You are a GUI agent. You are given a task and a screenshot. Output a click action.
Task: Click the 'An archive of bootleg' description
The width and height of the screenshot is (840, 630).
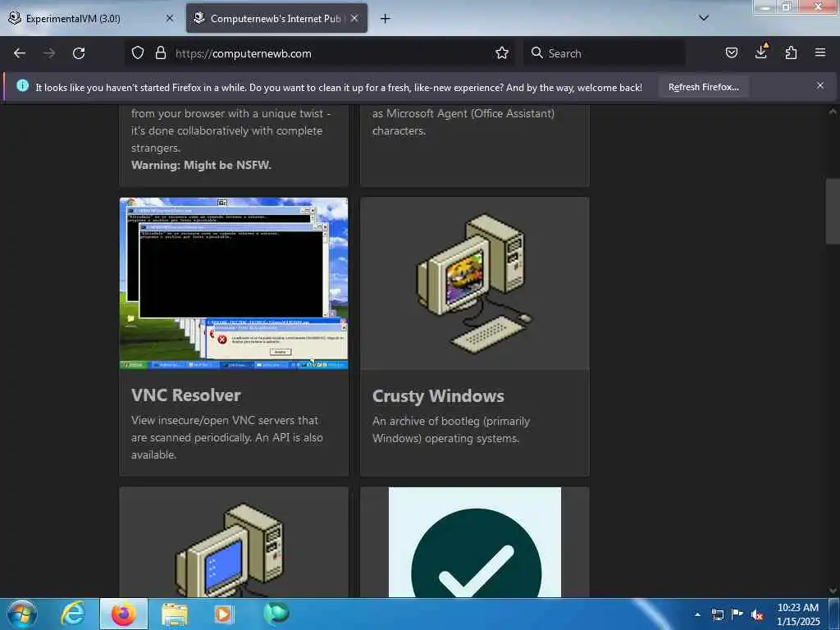pyautogui.click(x=451, y=430)
